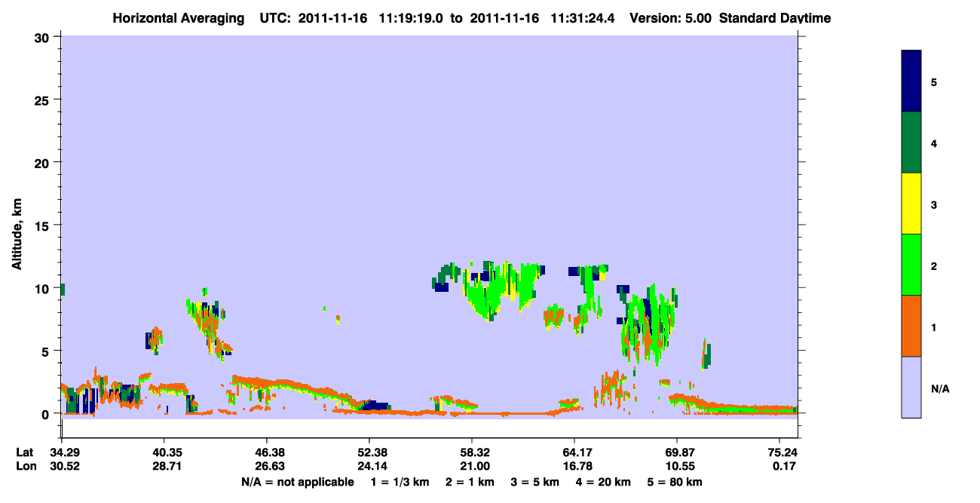Click the latitude value '64.17'
This screenshot has width=980, height=503.
574,452
